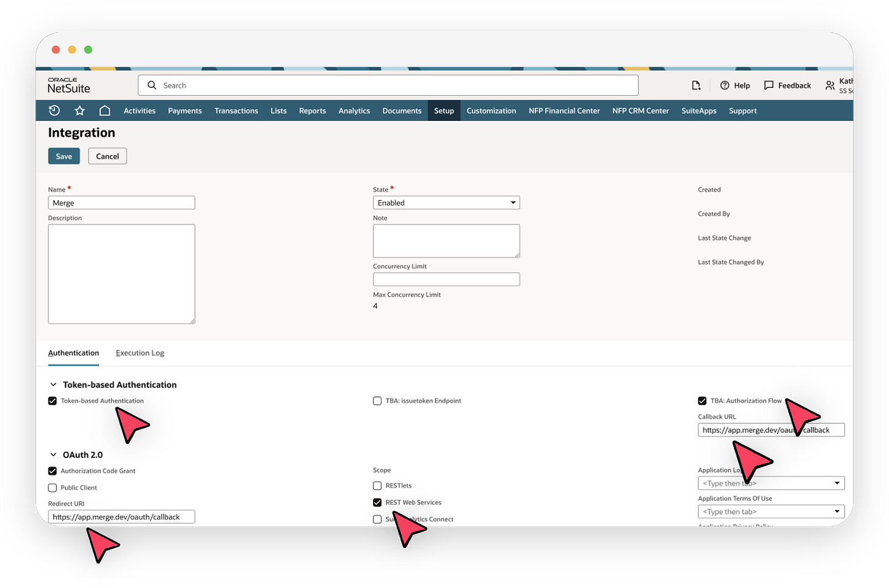Open the Analytics menu

point(354,111)
